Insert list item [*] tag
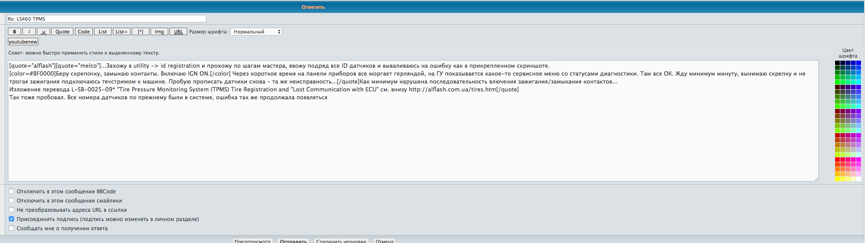This screenshot has height=243, width=868. click(x=141, y=32)
